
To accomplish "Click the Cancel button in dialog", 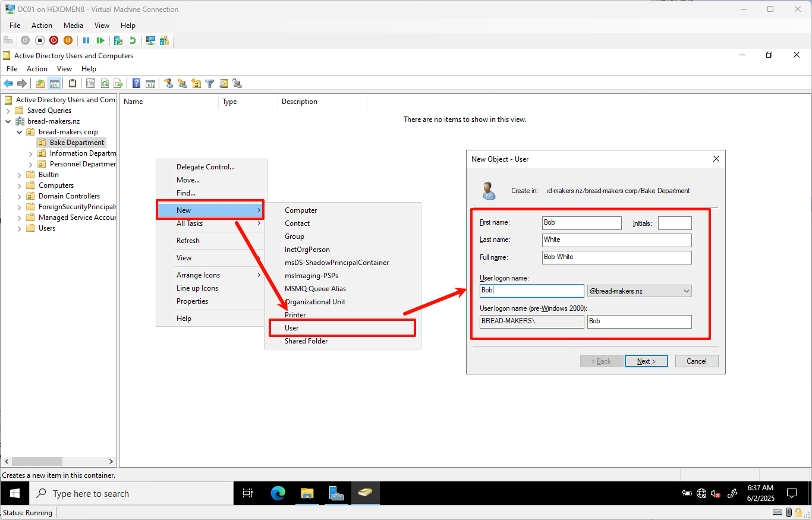I will pyautogui.click(x=697, y=361).
